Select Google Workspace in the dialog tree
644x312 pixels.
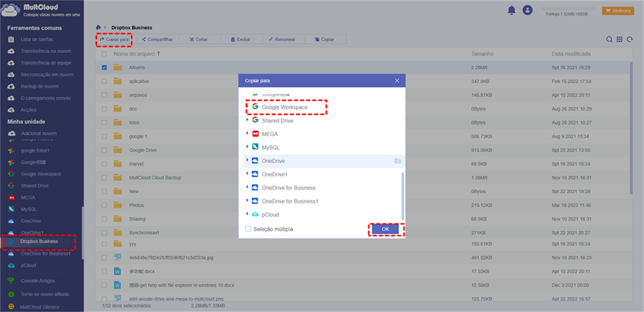coord(284,107)
